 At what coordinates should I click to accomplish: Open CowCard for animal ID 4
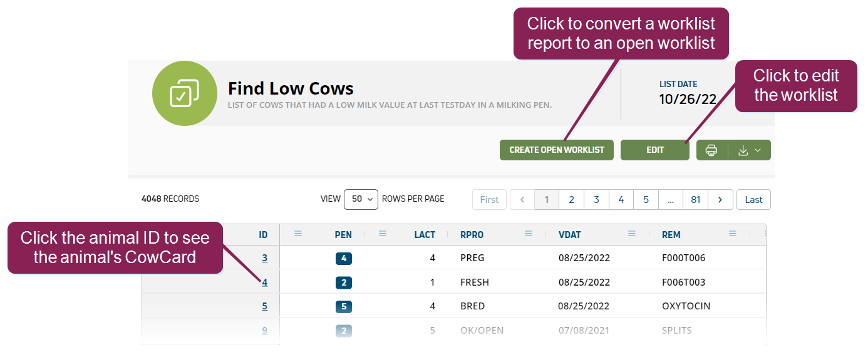point(265,282)
